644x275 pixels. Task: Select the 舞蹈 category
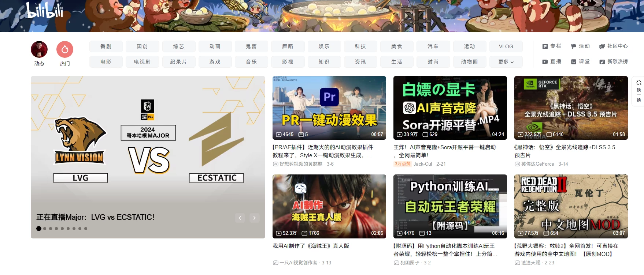point(288,46)
